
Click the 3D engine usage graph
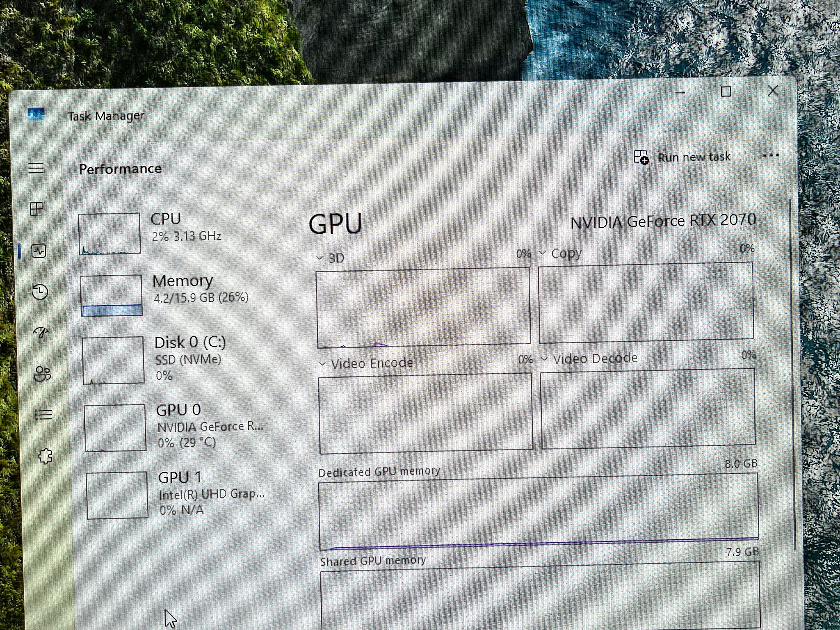tap(423, 307)
